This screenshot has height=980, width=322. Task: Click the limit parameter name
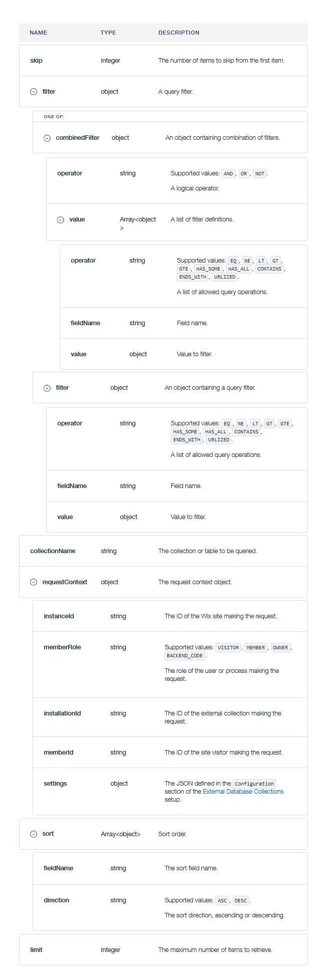coord(37,950)
